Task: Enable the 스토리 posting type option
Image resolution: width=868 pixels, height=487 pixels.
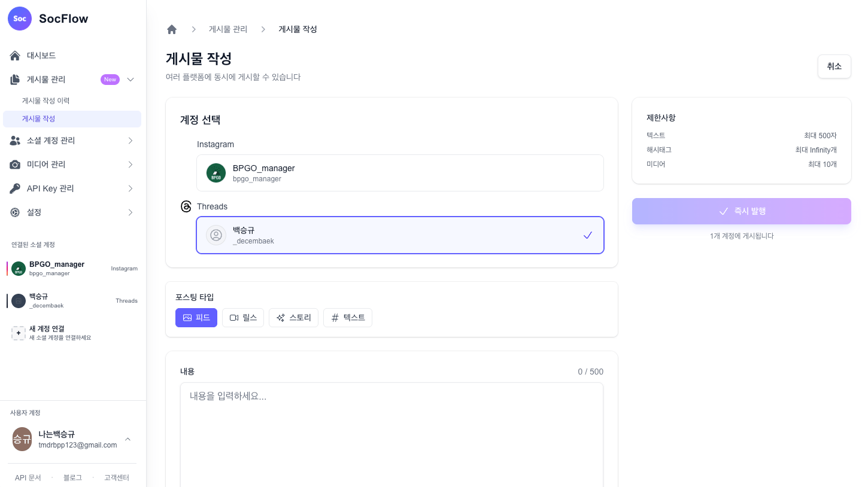Action: pos(293,318)
